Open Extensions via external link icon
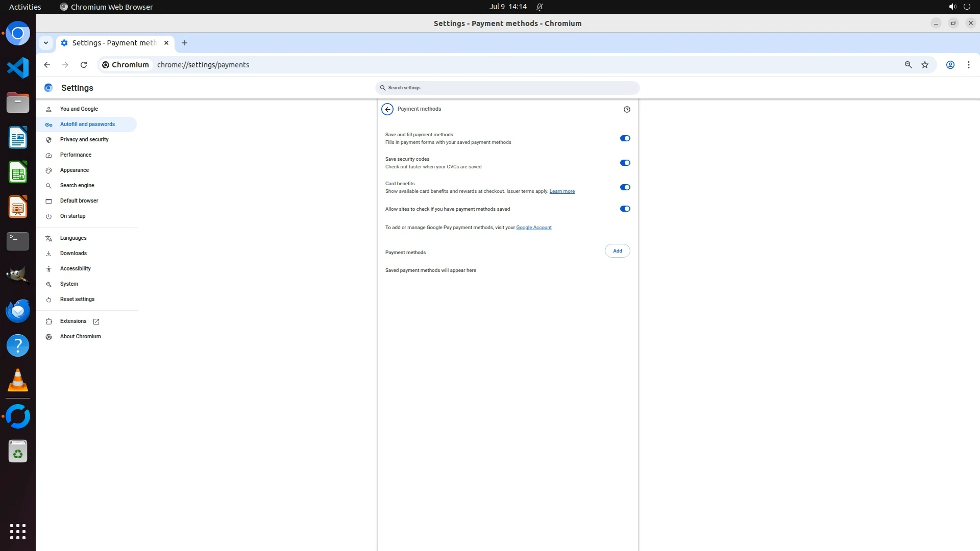 click(96, 321)
